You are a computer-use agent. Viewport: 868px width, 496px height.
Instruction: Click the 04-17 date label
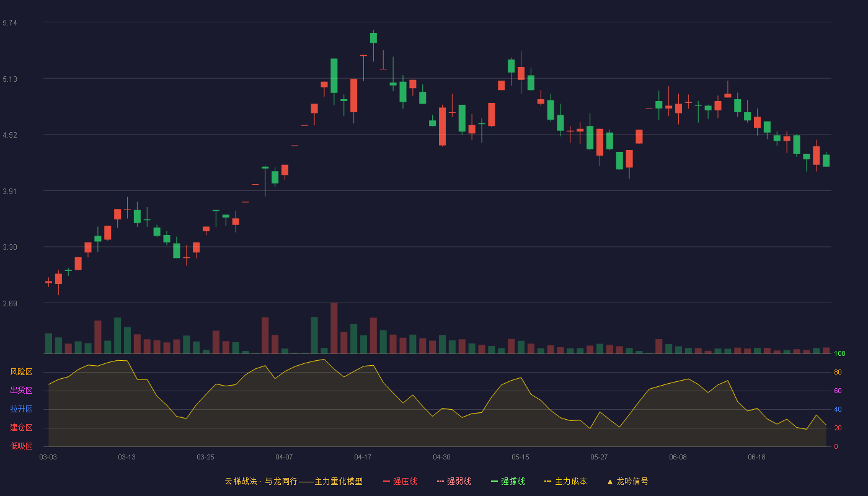tap(363, 457)
